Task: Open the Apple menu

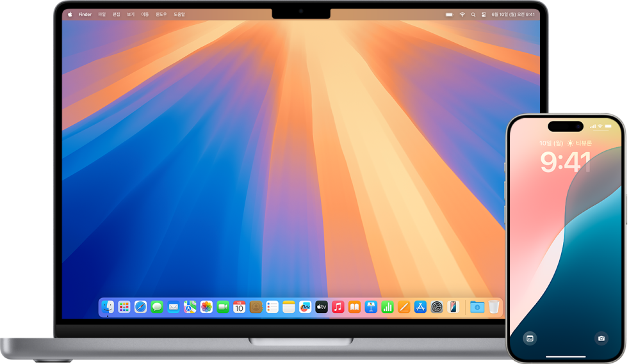Action: [70, 15]
